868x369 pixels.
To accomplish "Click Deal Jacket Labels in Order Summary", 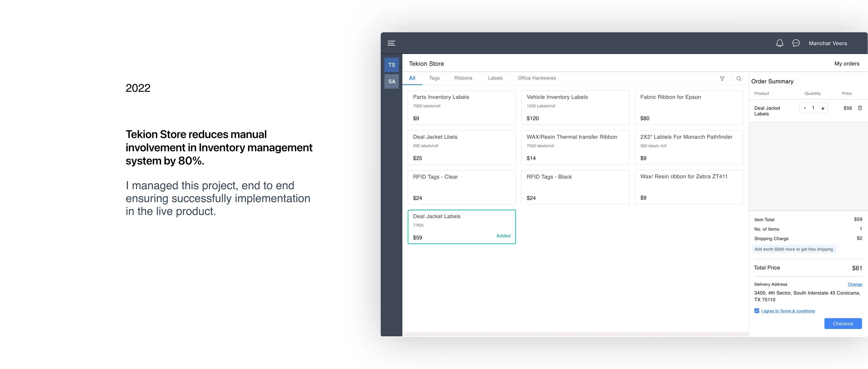I will [767, 111].
